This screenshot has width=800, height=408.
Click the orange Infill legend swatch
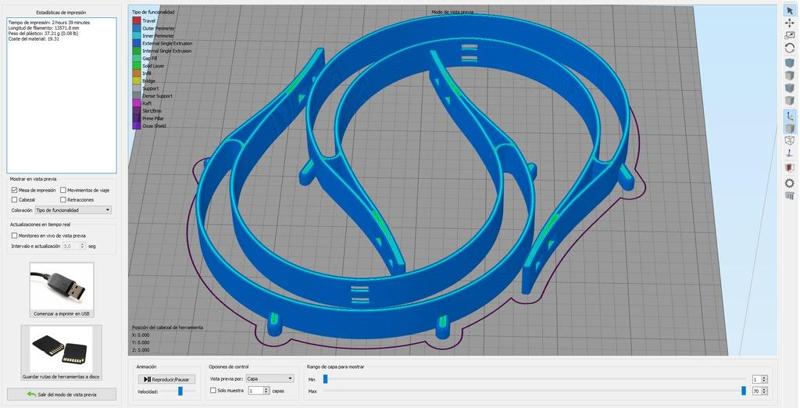click(x=137, y=73)
